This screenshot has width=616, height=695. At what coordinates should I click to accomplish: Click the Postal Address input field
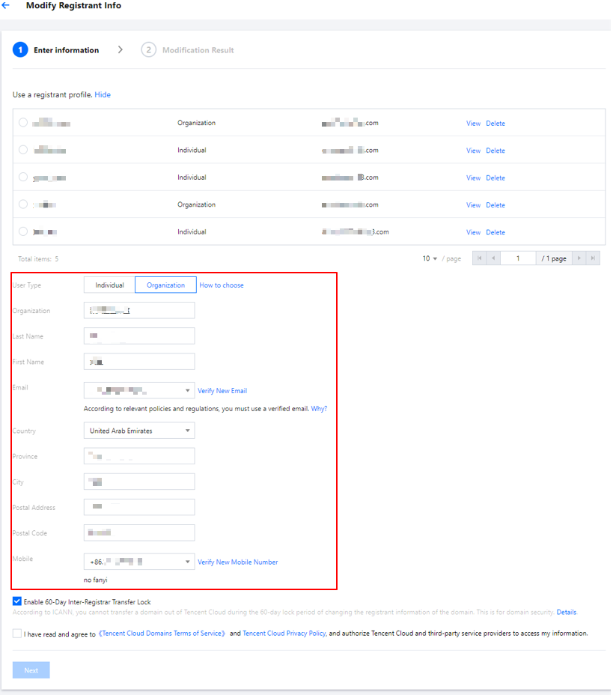click(x=139, y=507)
